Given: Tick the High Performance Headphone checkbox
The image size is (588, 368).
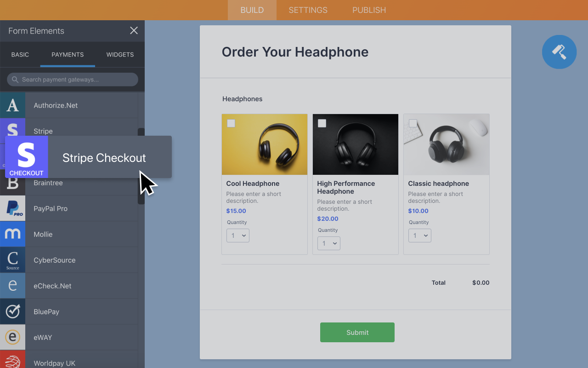Looking at the screenshot, I should coord(322,123).
